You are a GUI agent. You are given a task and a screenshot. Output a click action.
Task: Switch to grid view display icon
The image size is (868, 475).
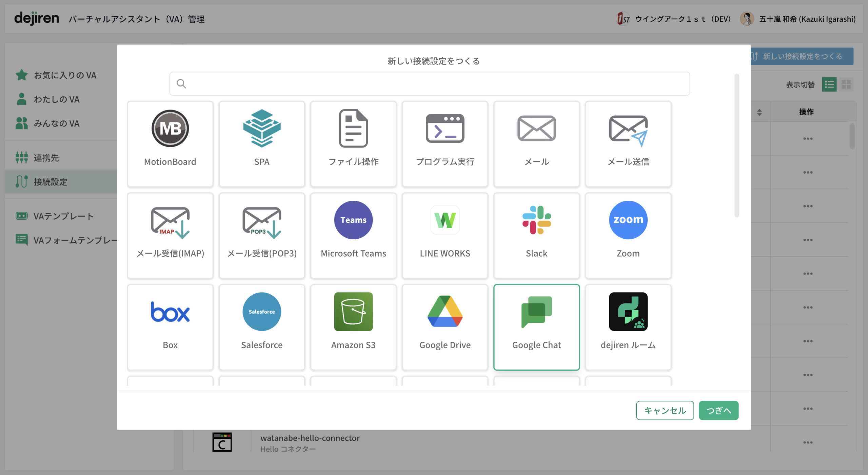tap(846, 84)
